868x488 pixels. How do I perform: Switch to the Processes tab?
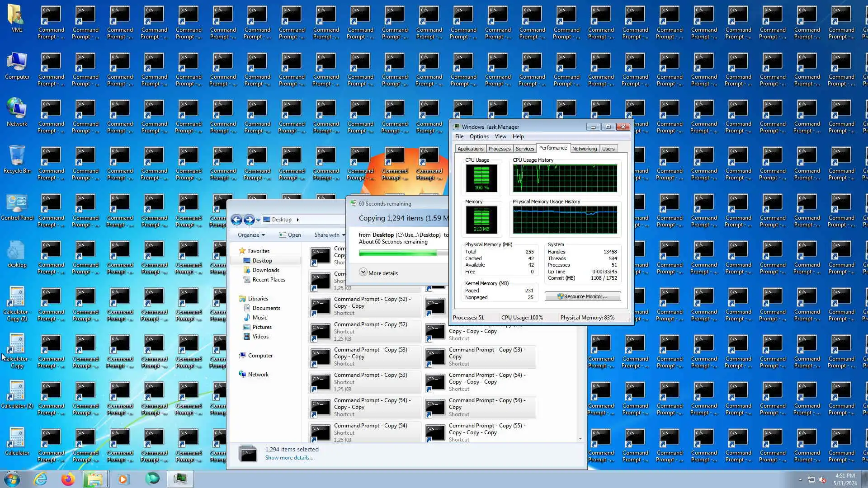coord(499,149)
